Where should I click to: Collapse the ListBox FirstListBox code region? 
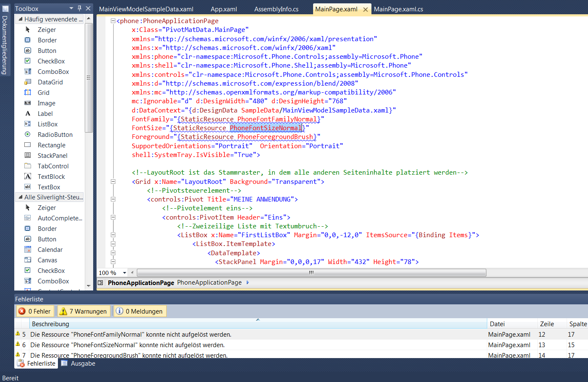click(113, 235)
